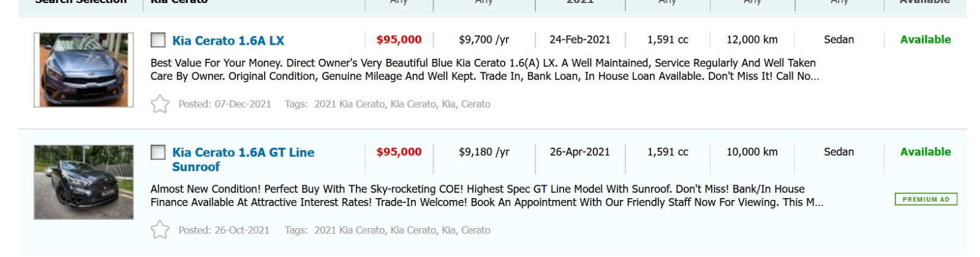The image size is (980, 257).
Task: Open the Kia Cerato 1.6A LX listing title
Action: [228, 40]
